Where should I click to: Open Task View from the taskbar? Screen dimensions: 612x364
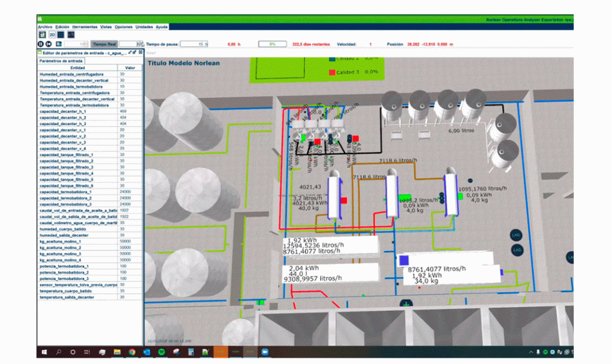click(x=87, y=352)
